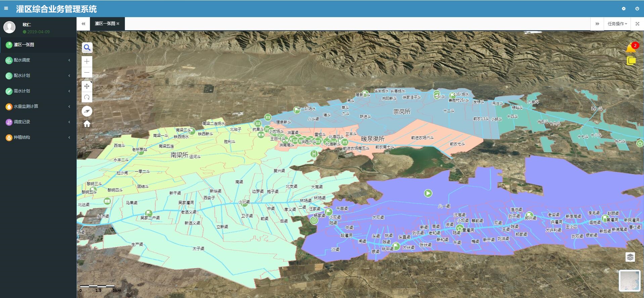Toggle the hamburger sidebar menu
This screenshot has height=298, width=644.
click(x=6, y=8)
